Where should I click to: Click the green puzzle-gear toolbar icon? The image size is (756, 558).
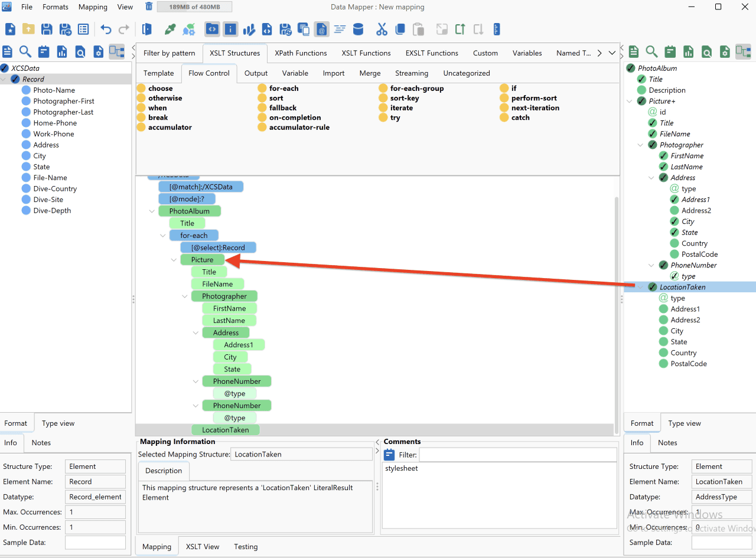pyautogui.click(x=188, y=29)
